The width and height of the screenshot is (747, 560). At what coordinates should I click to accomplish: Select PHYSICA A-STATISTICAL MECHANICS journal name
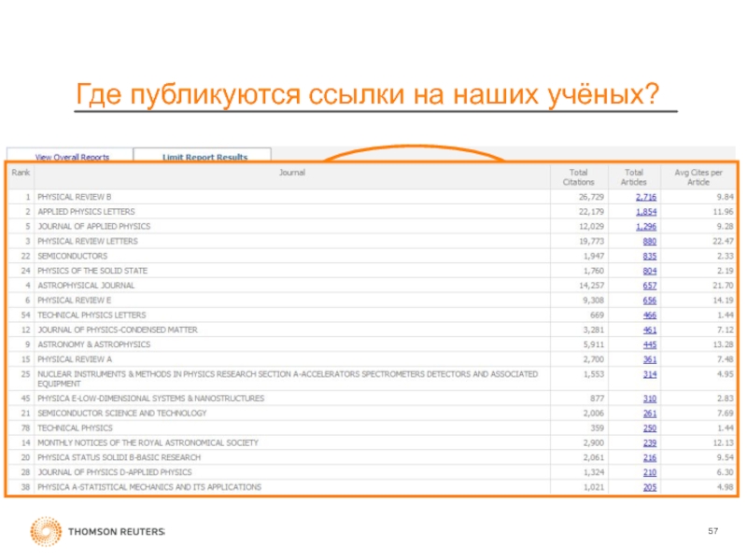[x=149, y=486]
